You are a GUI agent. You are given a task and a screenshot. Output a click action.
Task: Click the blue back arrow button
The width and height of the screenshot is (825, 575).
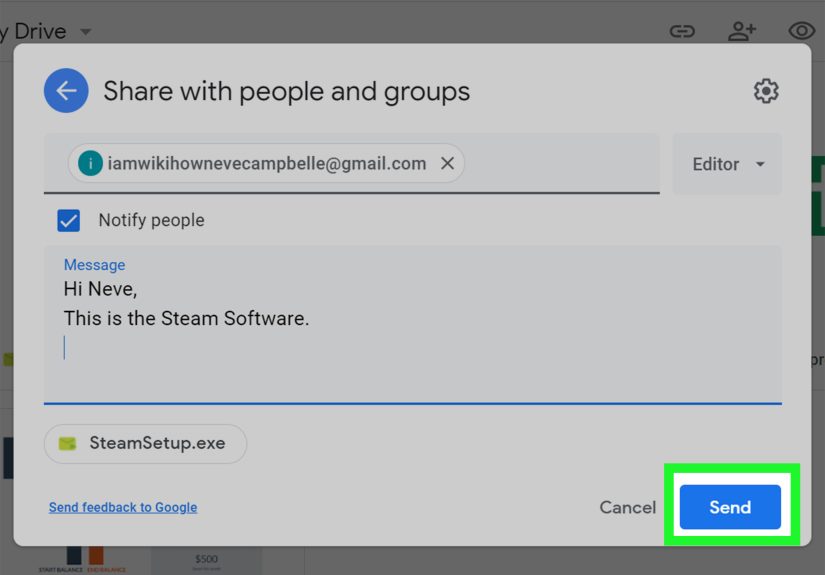click(66, 90)
